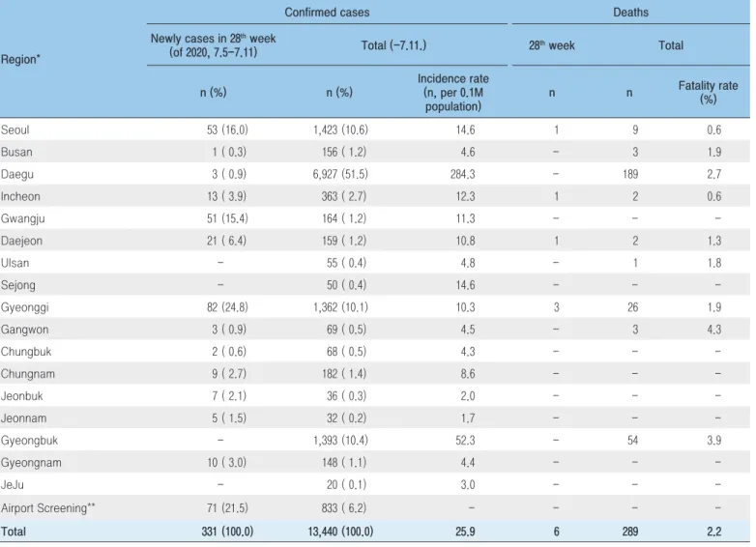The height and width of the screenshot is (547, 756).
Task: Click the 'Total (−7.11.)' header
Action: (x=393, y=45)
